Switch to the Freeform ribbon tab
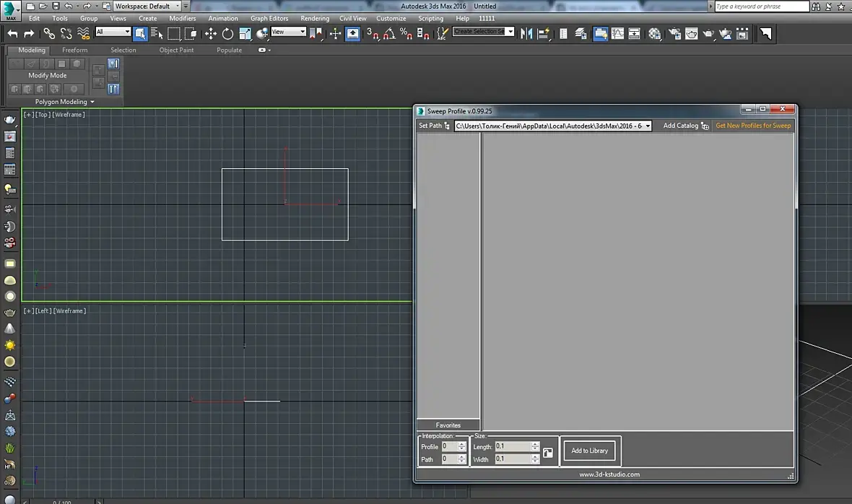The image size is (852, 504). (74, 50)
